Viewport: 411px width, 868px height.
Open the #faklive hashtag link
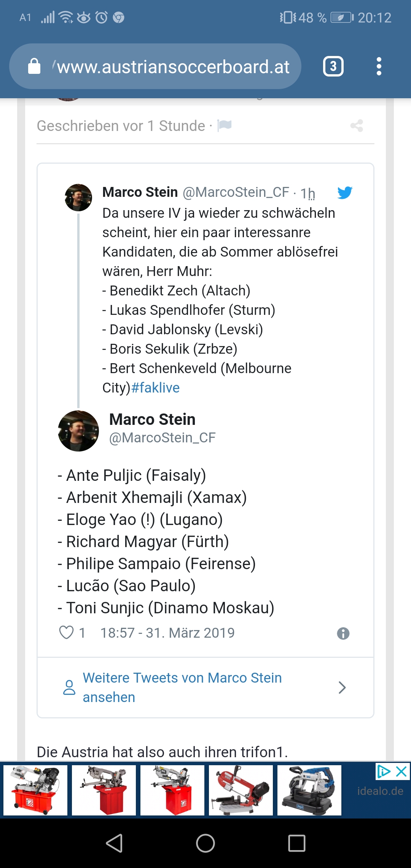point(155,388)
